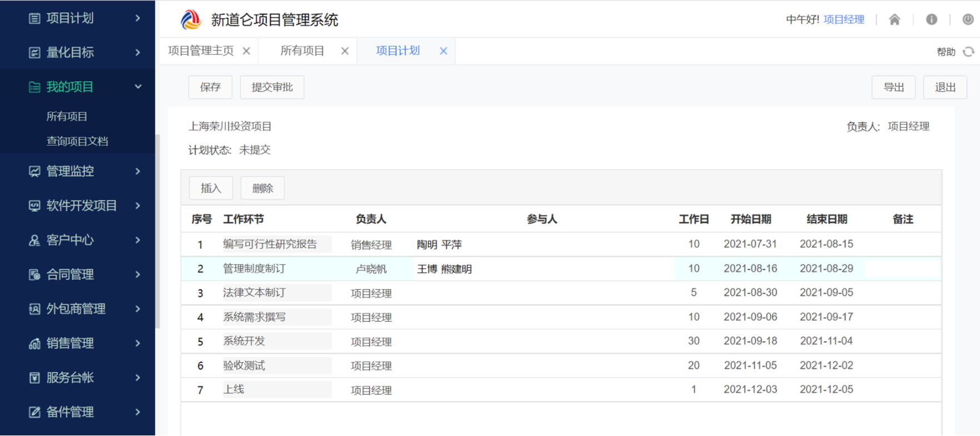Expand 管理监控 sidebar chevron
Image resolution: width=980 pixels, height=436 pixels.
pyautogui.click(x=138, y=172)
